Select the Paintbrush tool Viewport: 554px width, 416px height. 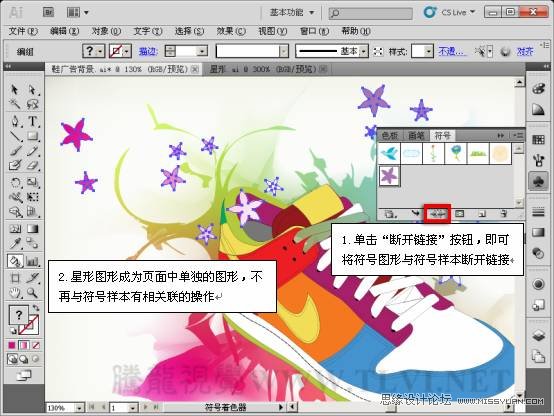click(15, 151)
